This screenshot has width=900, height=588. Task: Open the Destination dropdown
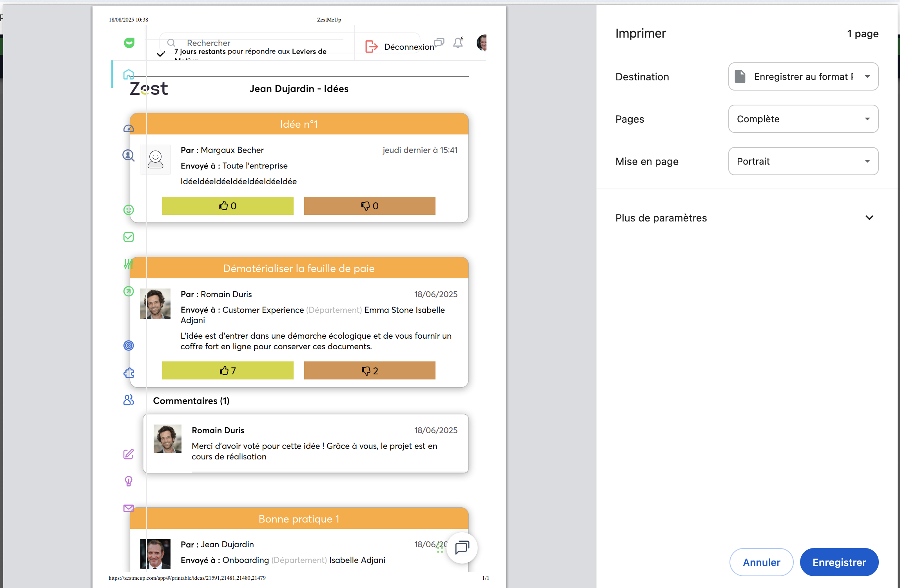pyautogui.click(x=803, y=76)
